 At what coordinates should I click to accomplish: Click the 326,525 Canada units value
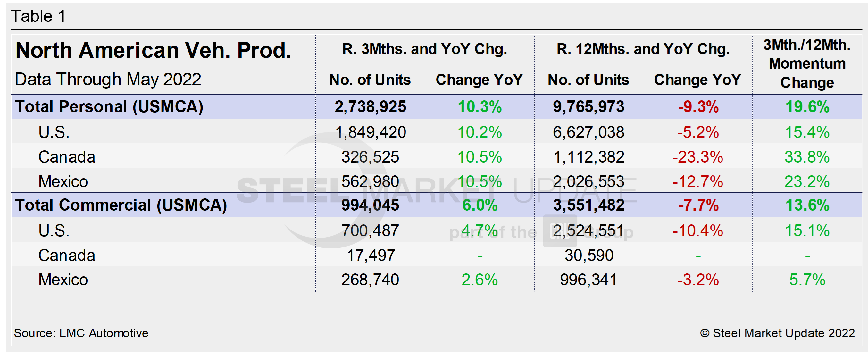point(370,157)
